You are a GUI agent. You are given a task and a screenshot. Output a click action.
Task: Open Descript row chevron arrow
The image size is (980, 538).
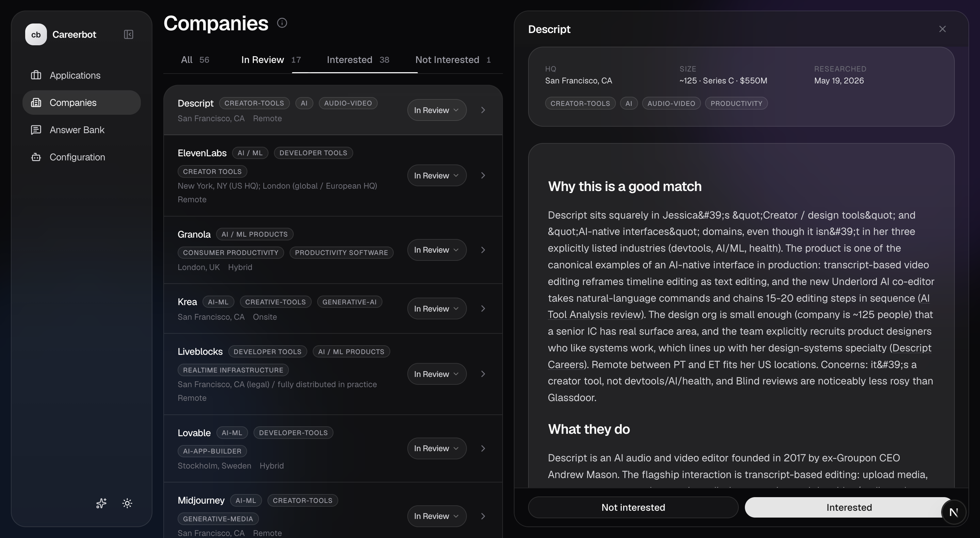pos(483,110)
